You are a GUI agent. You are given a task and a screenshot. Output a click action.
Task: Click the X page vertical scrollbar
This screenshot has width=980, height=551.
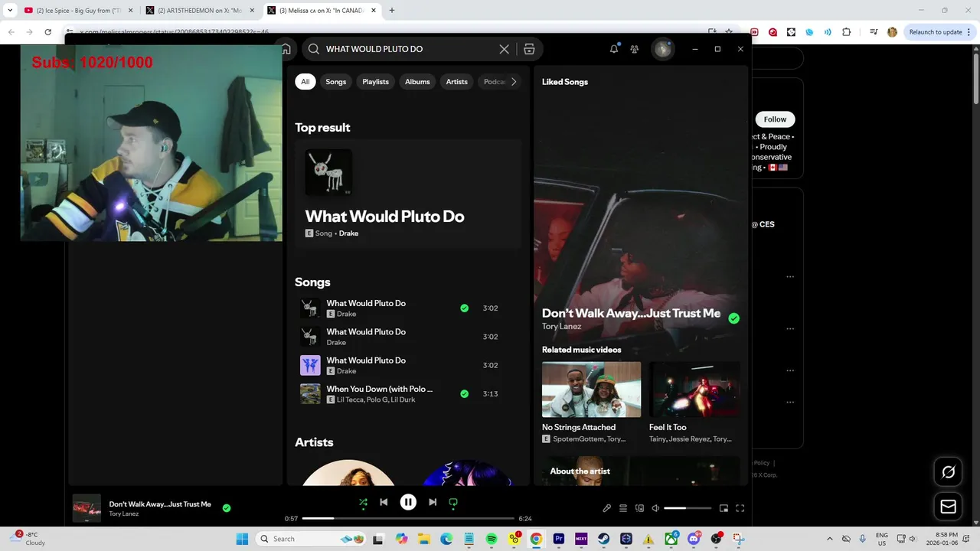coord(975,80)
